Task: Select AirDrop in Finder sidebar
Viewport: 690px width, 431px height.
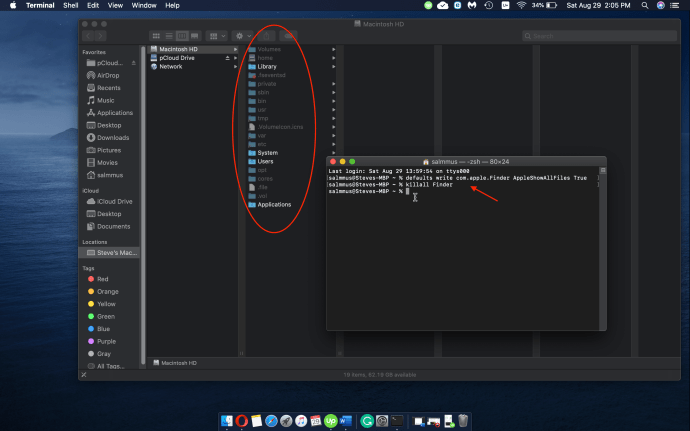Action: point(108,75)
